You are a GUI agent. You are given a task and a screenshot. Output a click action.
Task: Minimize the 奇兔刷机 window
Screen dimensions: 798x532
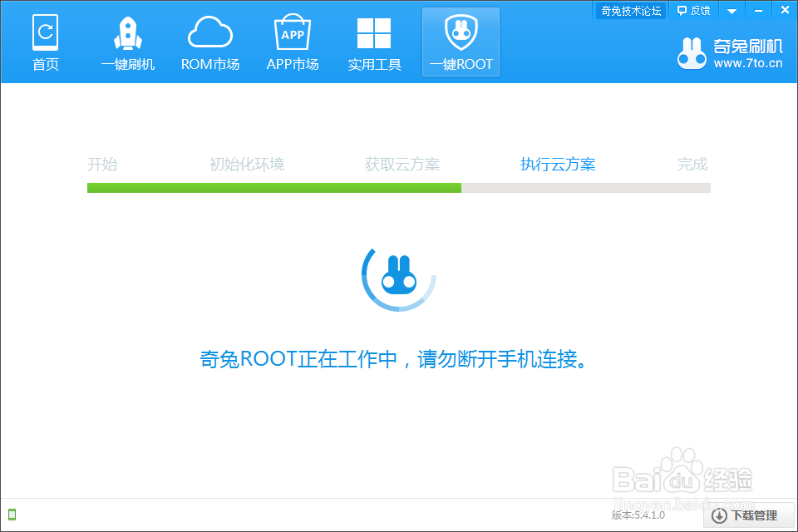758,11
